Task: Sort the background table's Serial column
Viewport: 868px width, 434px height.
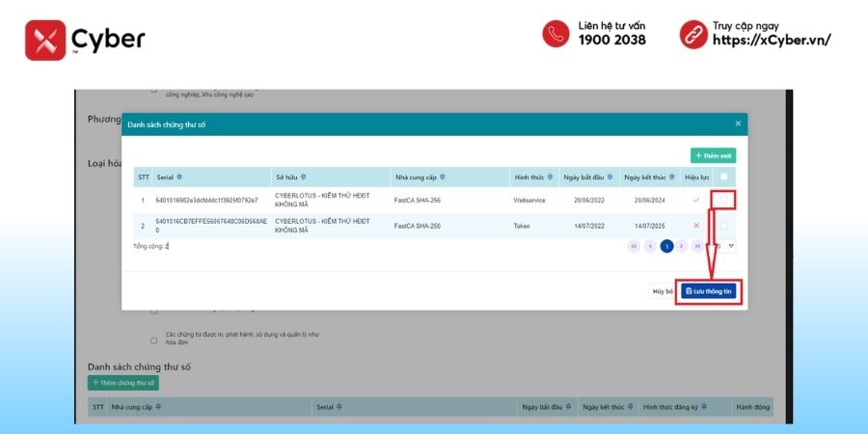Action: pos(339,406)
